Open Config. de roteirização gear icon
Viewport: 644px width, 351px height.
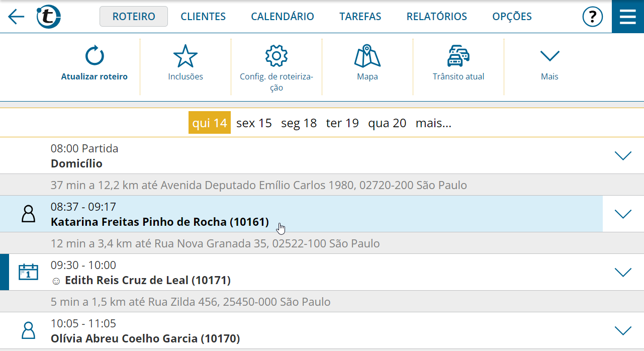point(276,56)
